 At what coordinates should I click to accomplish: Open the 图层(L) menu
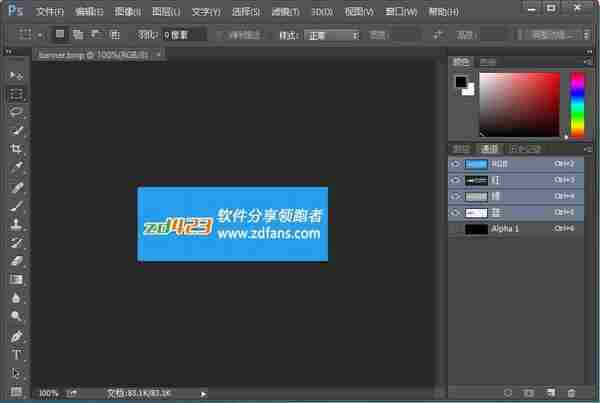[x=166, y=12]
